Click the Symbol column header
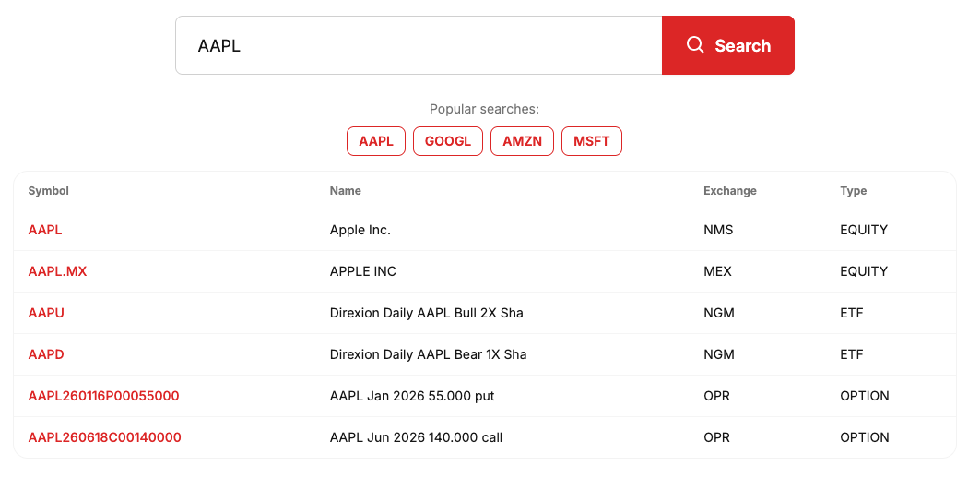 (x=49, y=191)
